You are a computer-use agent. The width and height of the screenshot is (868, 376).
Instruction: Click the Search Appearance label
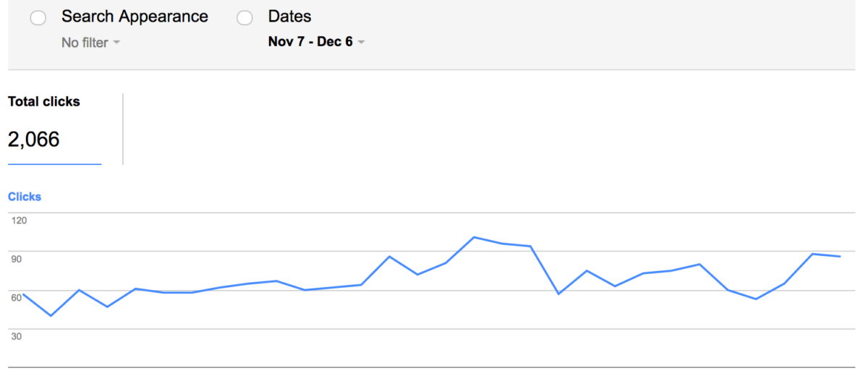135,17
